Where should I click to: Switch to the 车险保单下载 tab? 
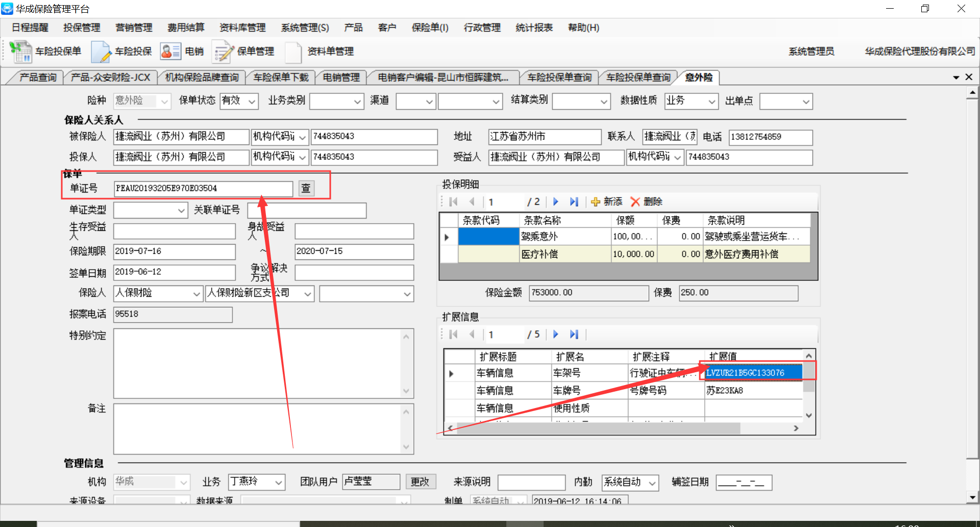[x=281, y=78]
